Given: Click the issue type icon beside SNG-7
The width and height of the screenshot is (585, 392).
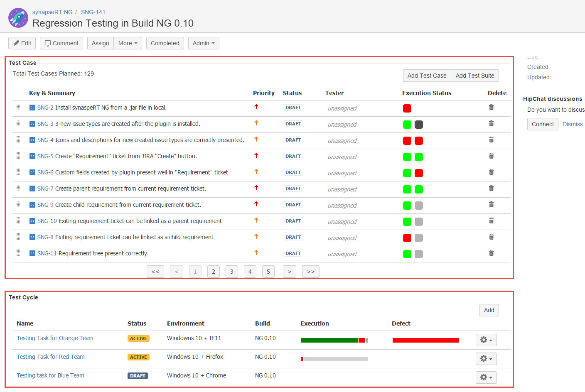Looking at the screenshot, I should pos(32,189).
